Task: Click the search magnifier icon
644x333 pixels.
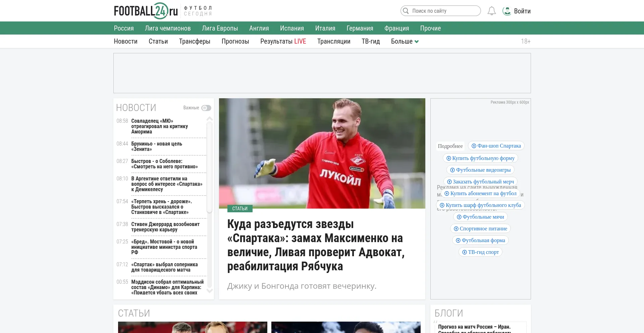Action: coord(406,11)
